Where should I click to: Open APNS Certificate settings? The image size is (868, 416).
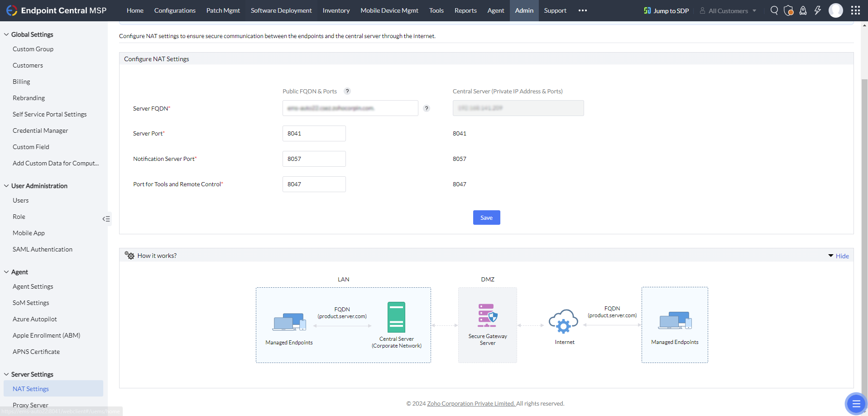36,352
